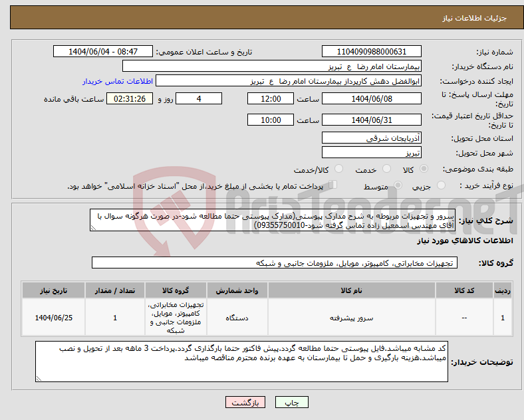524x420 pixels.
Task: Click the resize handle of buyer notes textarea
Action: pos(39,378)
